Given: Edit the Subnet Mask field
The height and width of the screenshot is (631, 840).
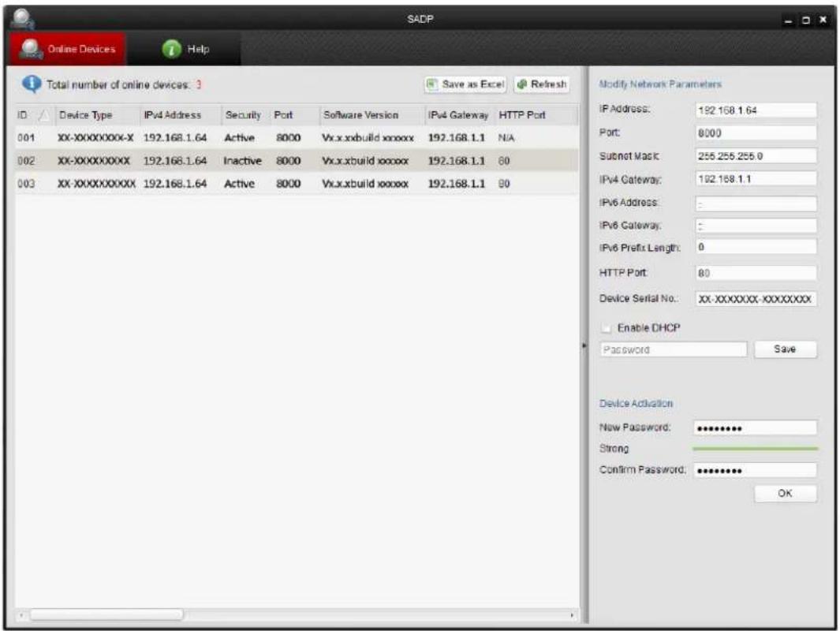Looking at the screenshot, I should coord(756,156).
